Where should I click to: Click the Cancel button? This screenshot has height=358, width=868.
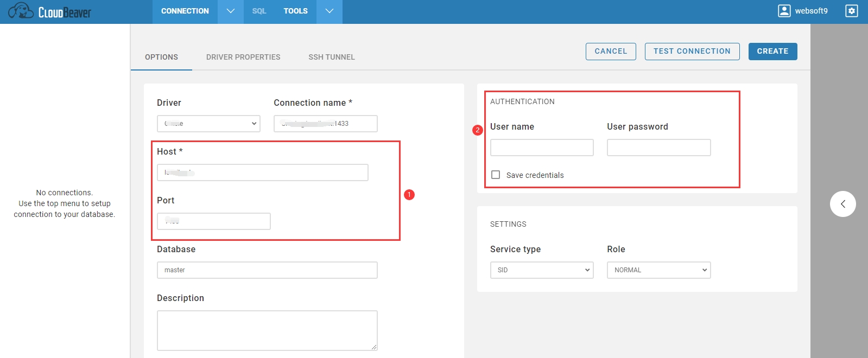611,52
